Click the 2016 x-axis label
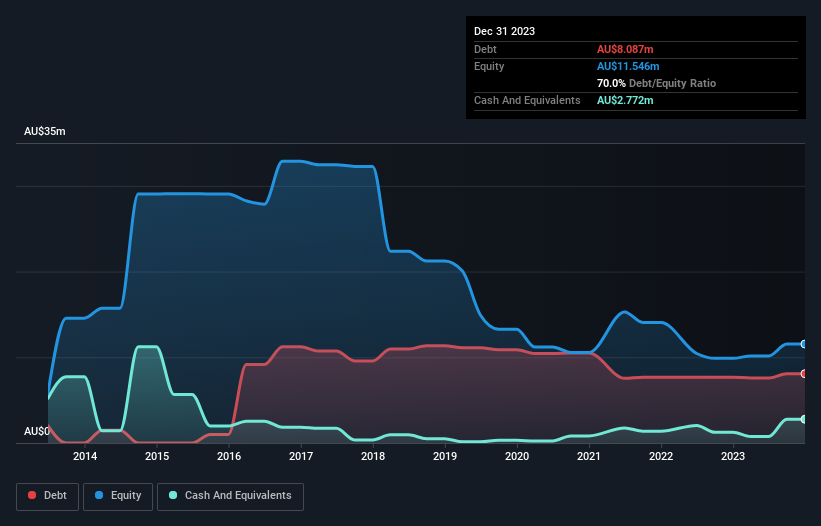This screenshot has height=526, width=821. coord(229,456)
